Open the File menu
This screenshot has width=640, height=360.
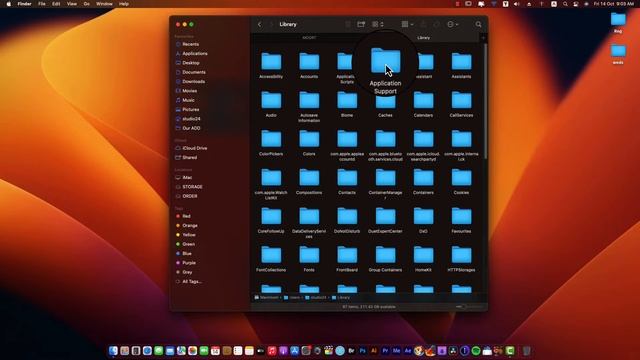pyautogui.click(x=42, y=4)
